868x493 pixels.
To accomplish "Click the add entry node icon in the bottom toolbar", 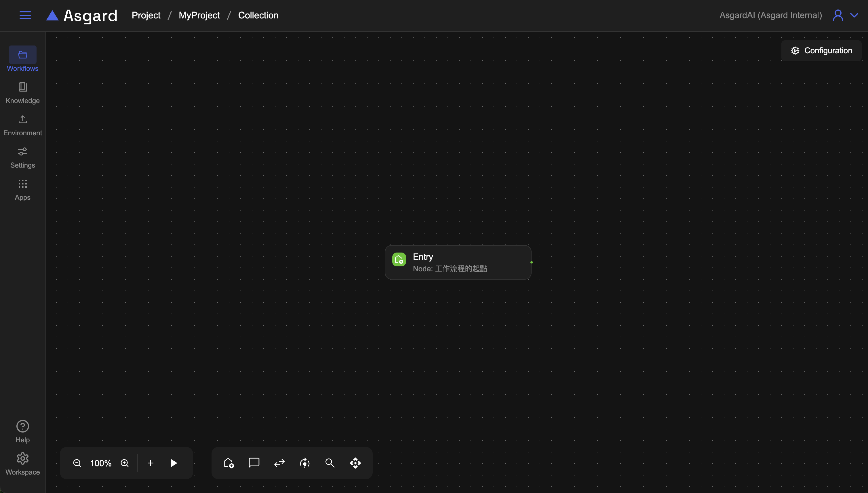I will (229, 463).
